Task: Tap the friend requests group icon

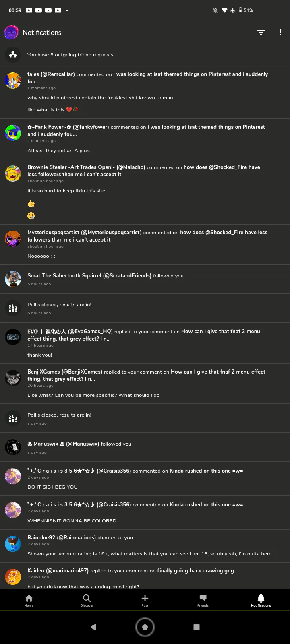Action: (13, 55)
